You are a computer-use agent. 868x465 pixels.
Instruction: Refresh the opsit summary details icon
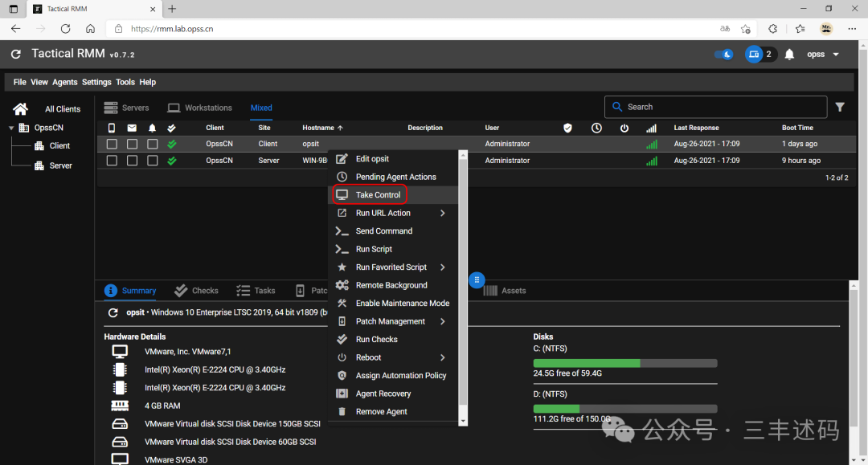pos(113,312)
